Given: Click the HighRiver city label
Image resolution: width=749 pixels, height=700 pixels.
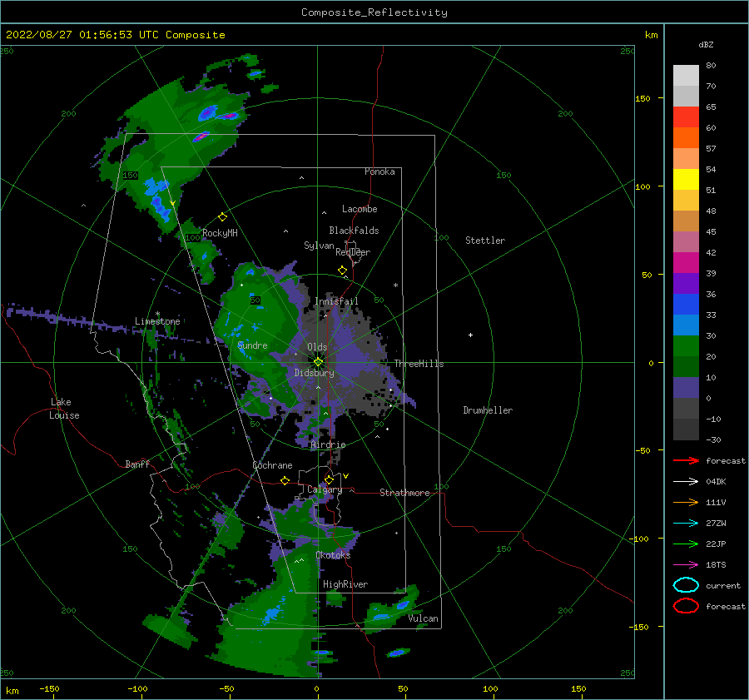Looking at the screenshot, I should coord(345,584).
